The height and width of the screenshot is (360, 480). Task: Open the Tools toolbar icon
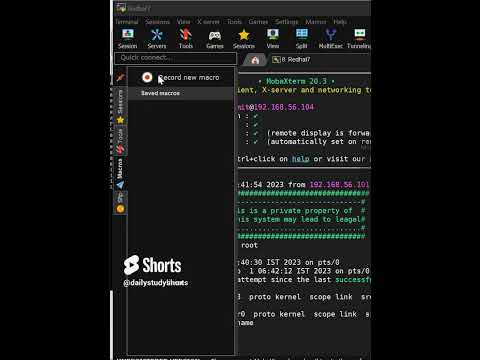(186, 39)
